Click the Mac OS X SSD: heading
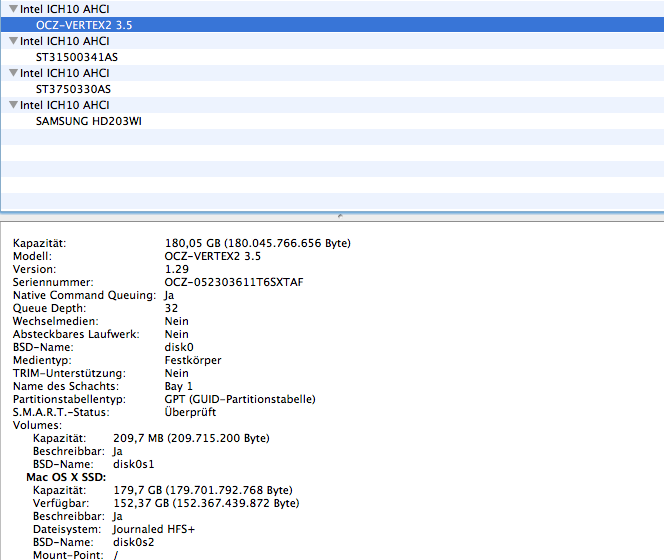The width and height of the screenshot is (664, 560). click(x=66, y=477)
